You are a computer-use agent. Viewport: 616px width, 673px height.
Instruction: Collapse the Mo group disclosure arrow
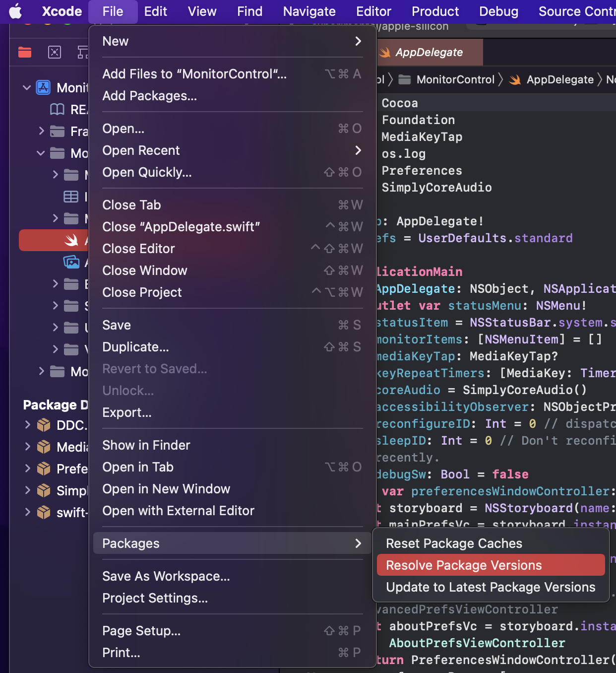coord(41,153)
